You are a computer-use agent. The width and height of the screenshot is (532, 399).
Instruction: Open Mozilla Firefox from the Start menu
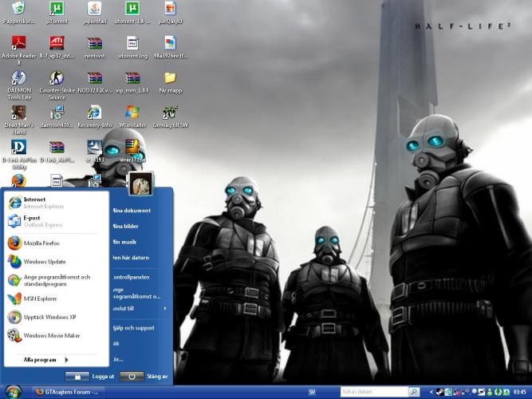(x=40, y=243)
